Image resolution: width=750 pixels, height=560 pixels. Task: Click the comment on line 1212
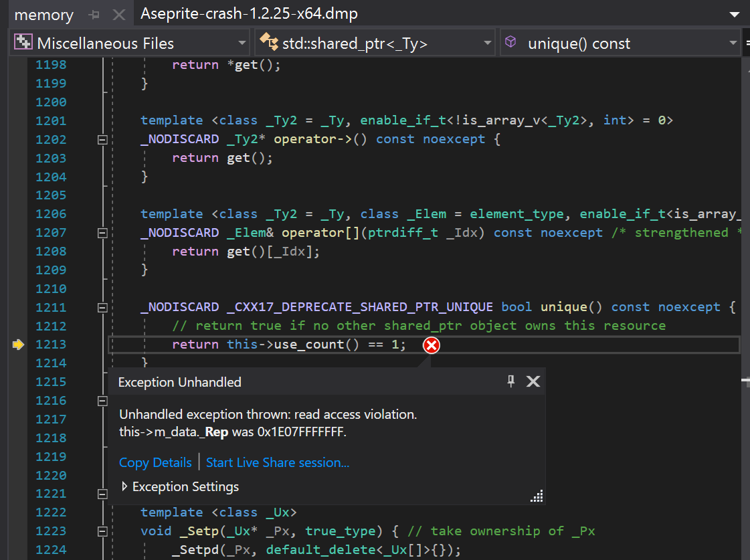[419, 326]
